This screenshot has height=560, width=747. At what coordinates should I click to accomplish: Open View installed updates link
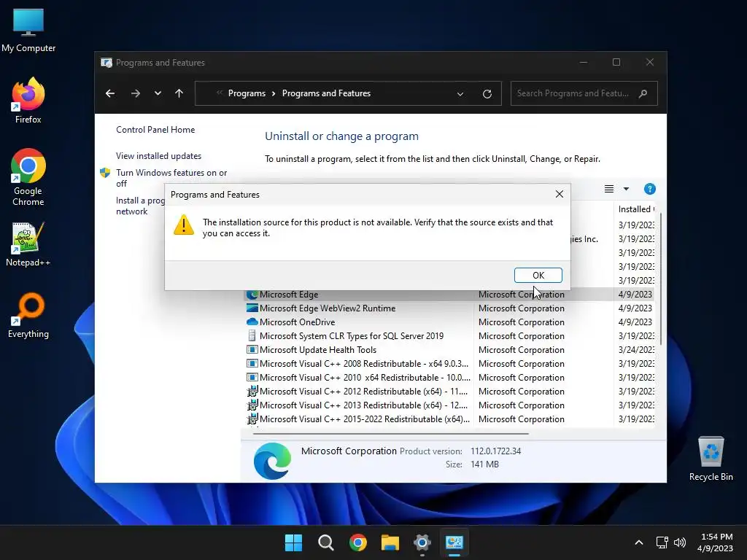click(158, 156)
